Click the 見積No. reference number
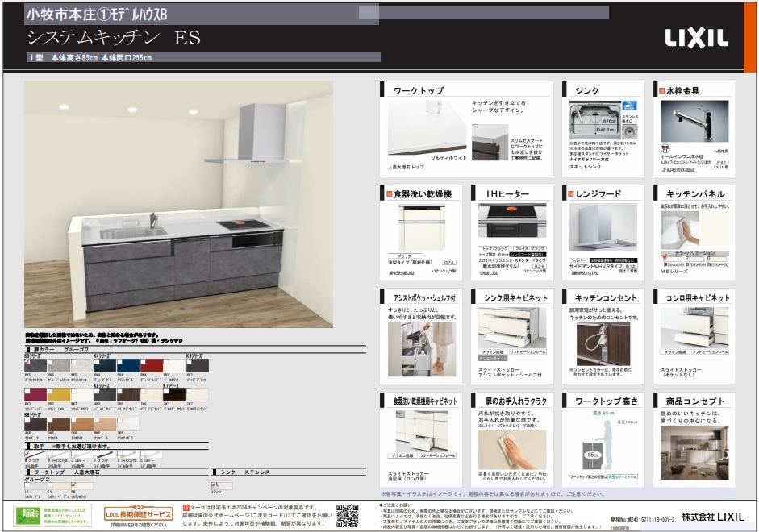 pos(642,520)
